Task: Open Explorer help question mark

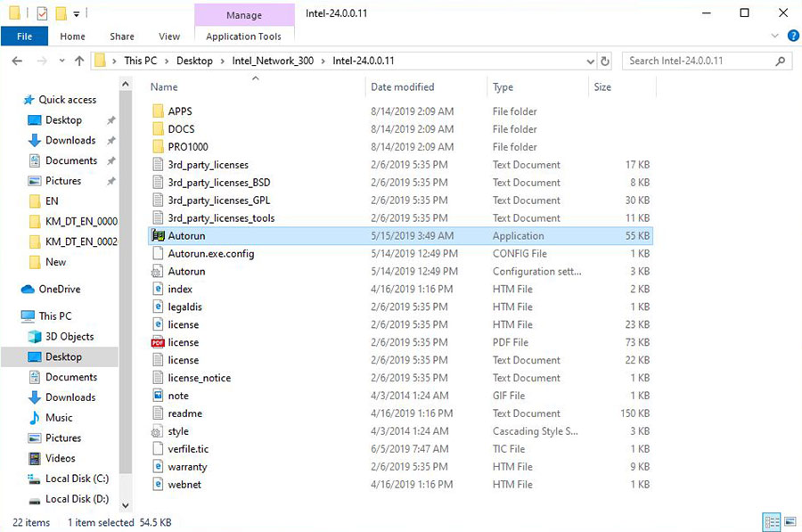Action: coord(793,36)
